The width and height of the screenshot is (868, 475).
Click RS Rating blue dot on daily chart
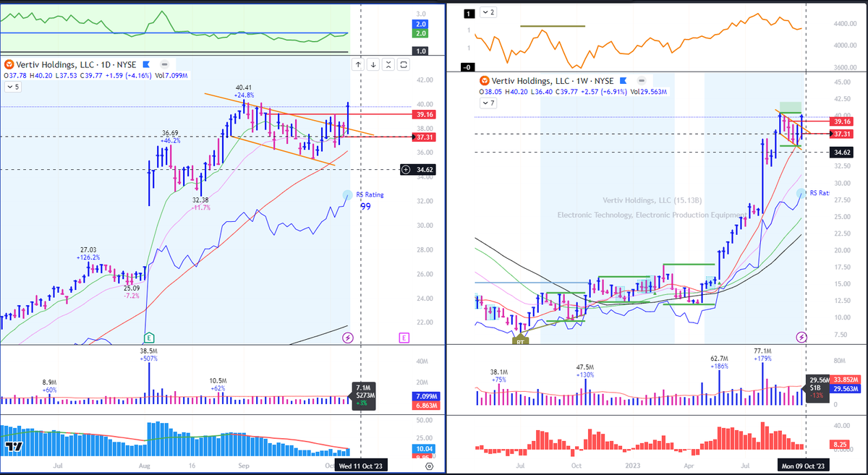347,194
